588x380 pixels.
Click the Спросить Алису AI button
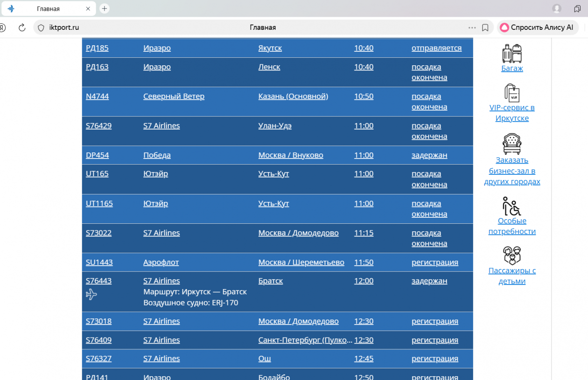coord(537,28)
